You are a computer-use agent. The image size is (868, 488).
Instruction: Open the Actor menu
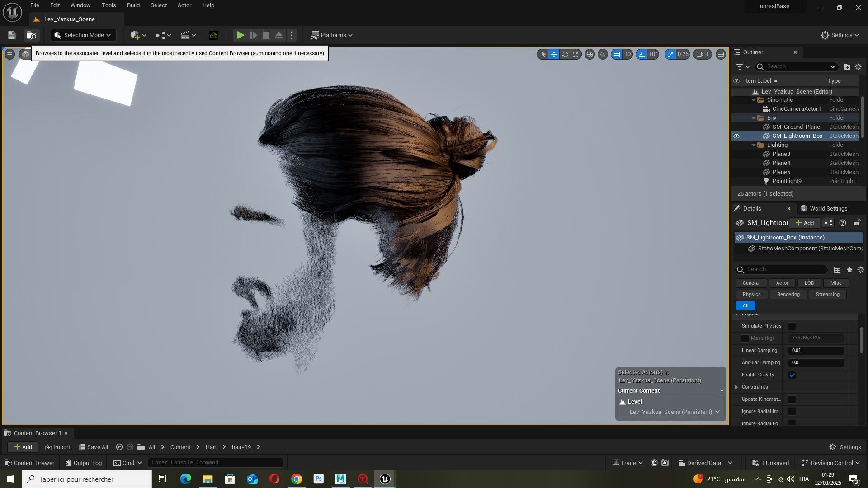(184, 5)
